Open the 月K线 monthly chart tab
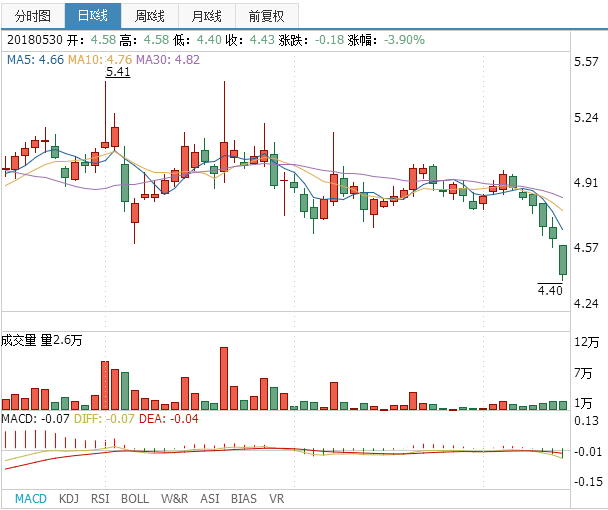The height and width of the screenshot is (510, 608). click(207, 16)
